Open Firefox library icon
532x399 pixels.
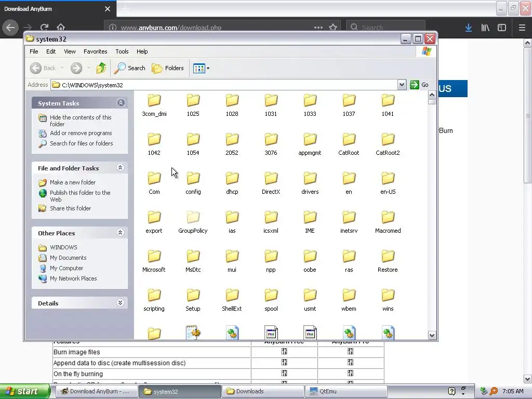click(485, 28)
